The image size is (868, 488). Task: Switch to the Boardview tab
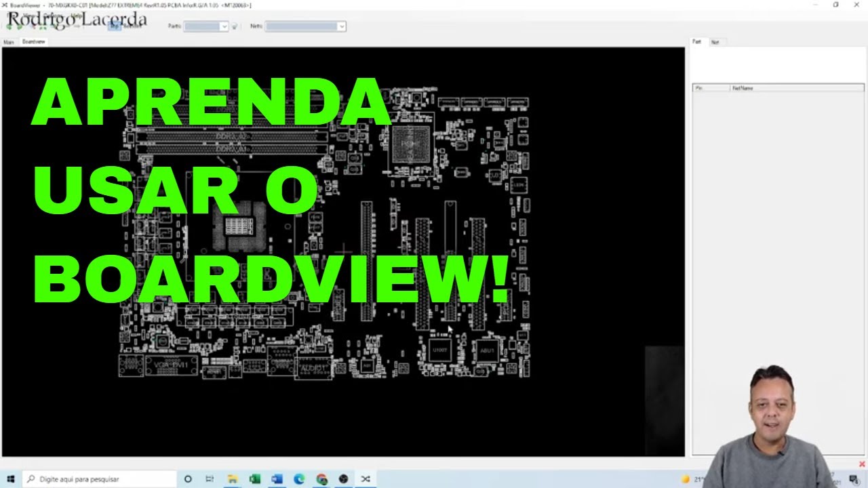[x=33, y=42]
